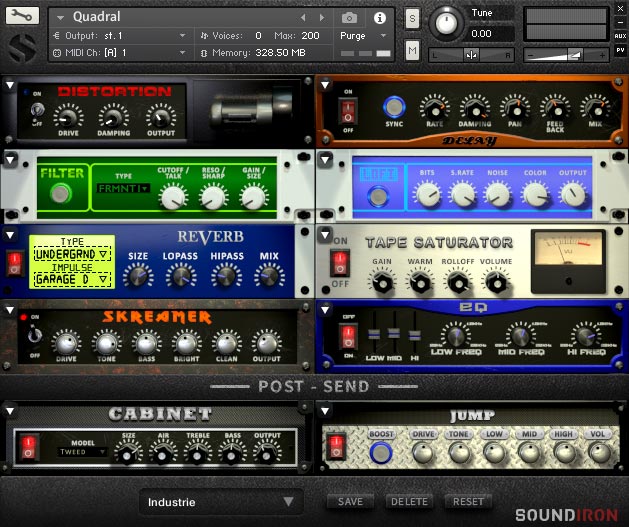Viewport: 629px width, 527px height.
Task: Click the volume slider handle
Action: [x=575, y=55]
